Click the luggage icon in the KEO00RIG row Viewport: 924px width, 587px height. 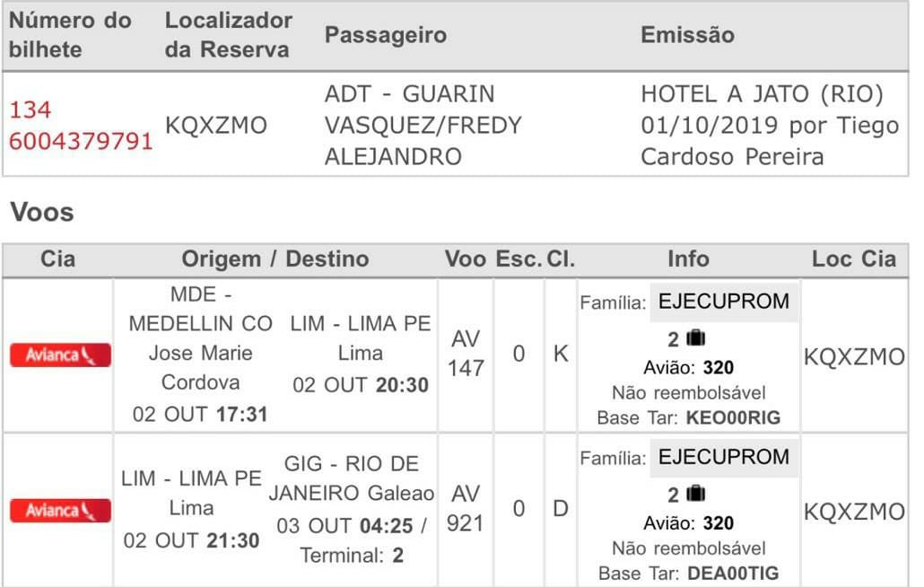click(697, 339)
